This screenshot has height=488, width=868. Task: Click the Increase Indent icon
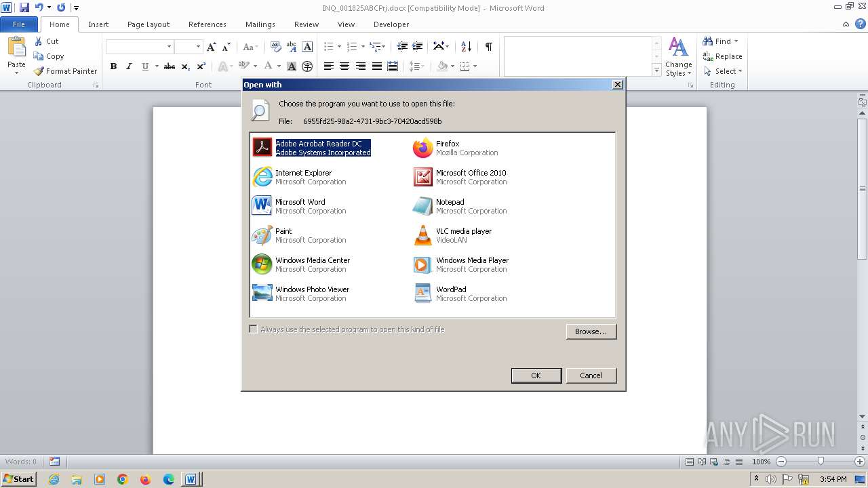(418, 47)
